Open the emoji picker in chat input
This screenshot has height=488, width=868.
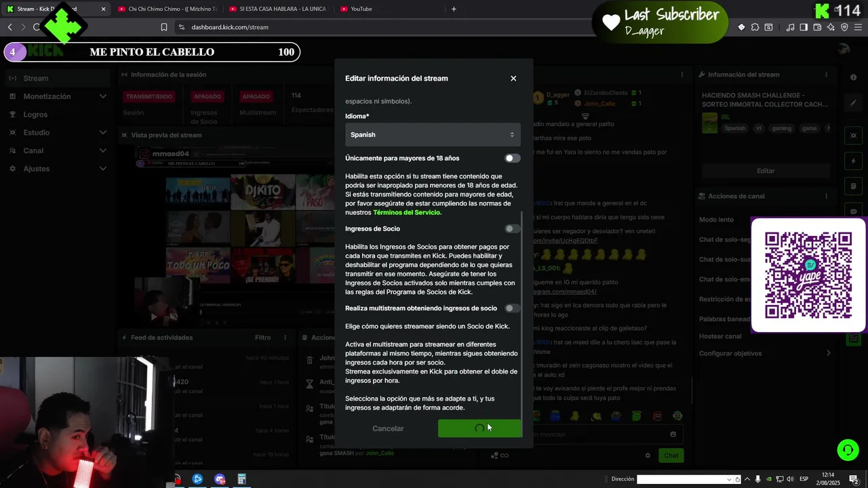[x=673, y=434]
